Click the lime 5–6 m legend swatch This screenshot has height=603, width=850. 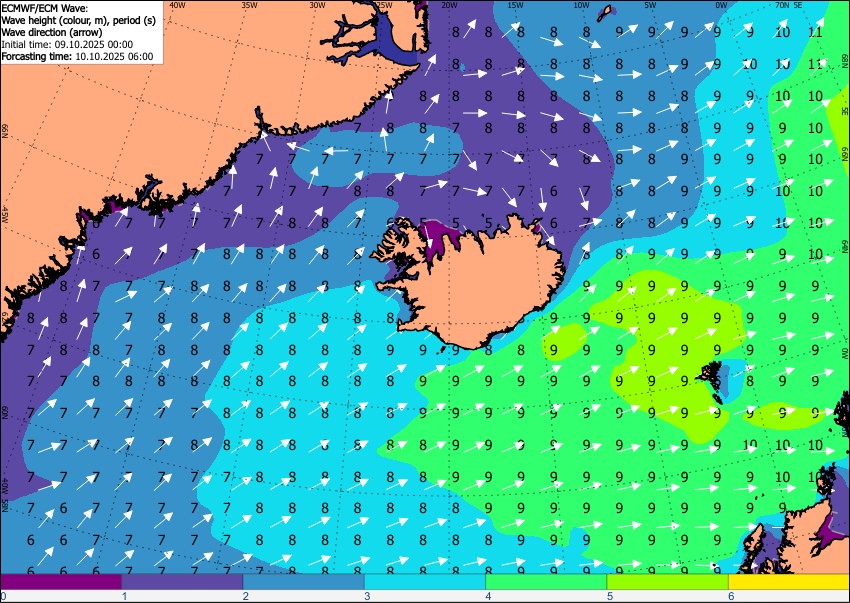pos(668,582)
